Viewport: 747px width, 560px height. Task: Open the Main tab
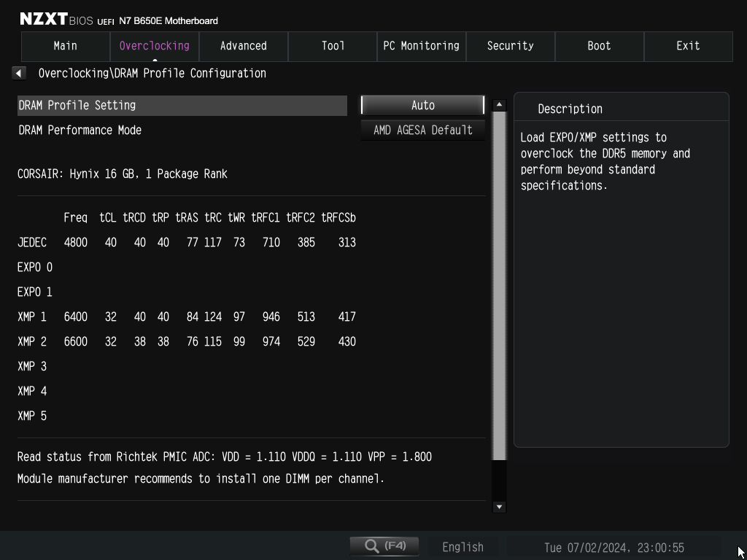(65, 46)
